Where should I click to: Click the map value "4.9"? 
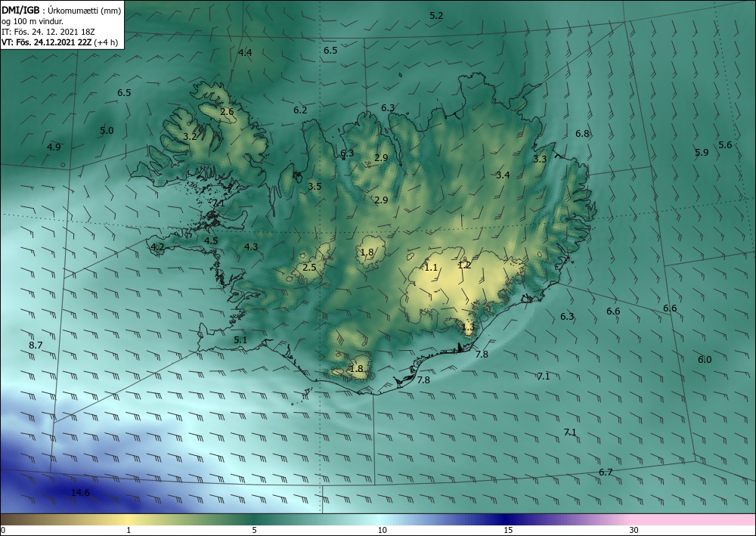pyautogui.click(x=54, y=147)
